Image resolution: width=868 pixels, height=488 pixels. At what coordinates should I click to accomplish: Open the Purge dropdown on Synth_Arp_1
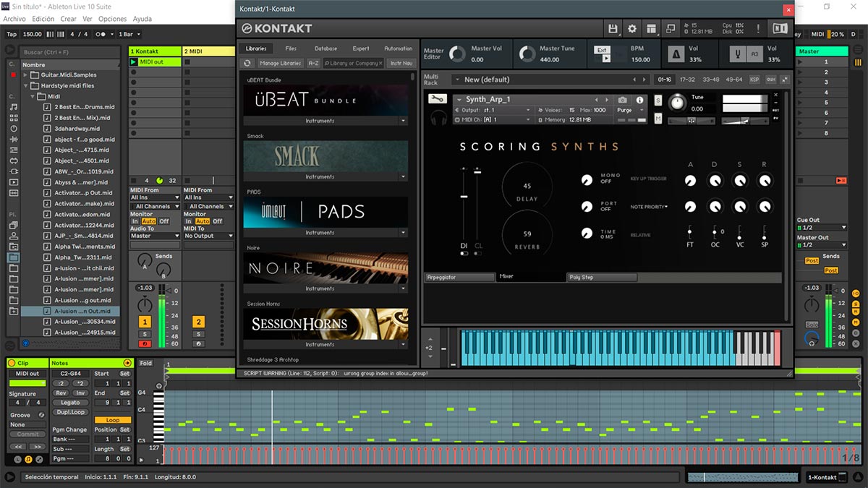click(x=629, y=110)
